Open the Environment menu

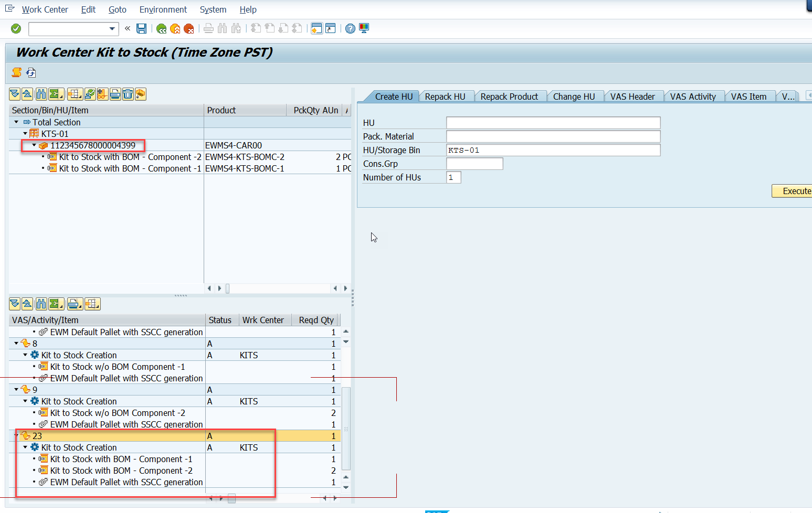click(163, 9)
